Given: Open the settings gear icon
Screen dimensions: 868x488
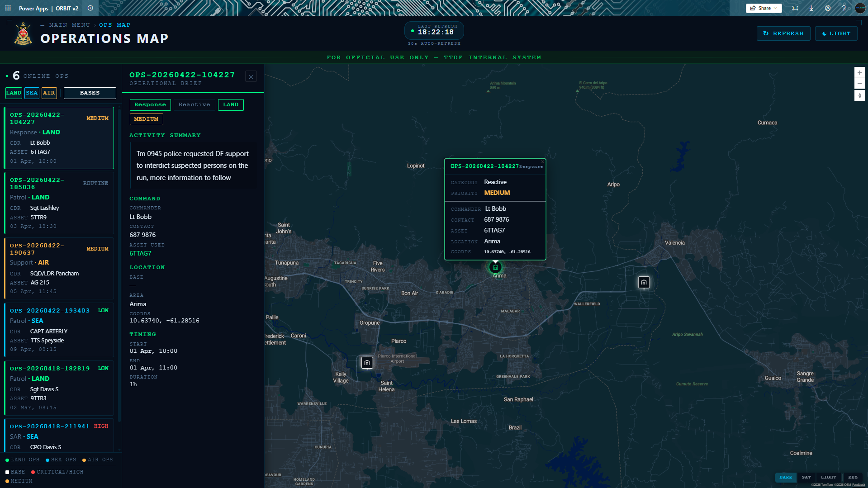Looking at the screenshot, I should (x=828, y=8).
